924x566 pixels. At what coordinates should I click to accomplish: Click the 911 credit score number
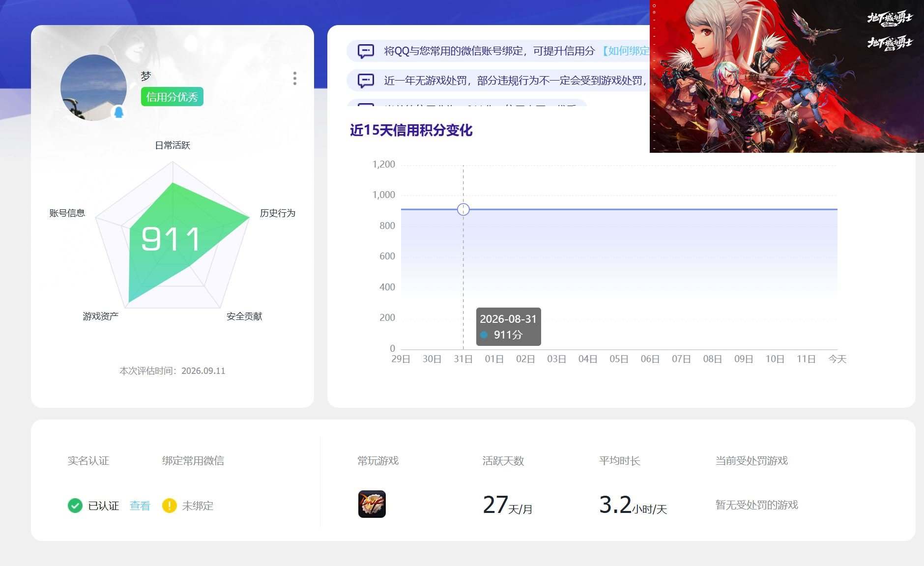171,239
